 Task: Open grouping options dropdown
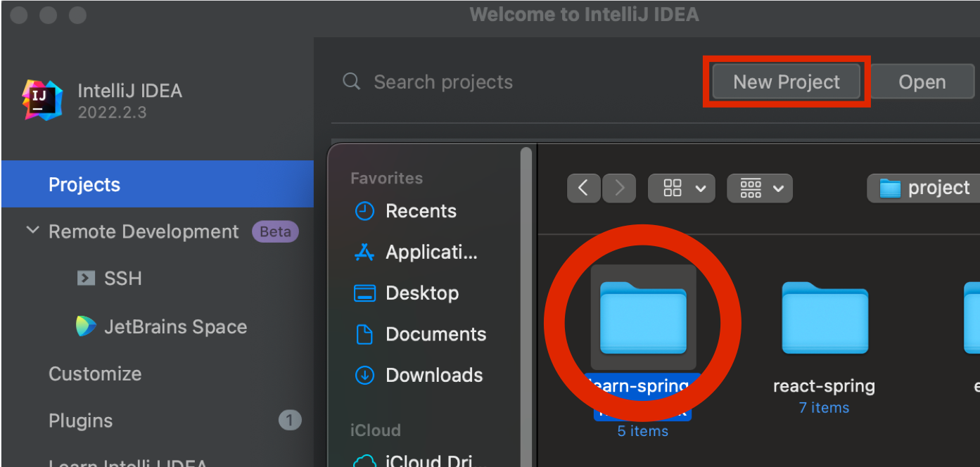coord(760,188)
